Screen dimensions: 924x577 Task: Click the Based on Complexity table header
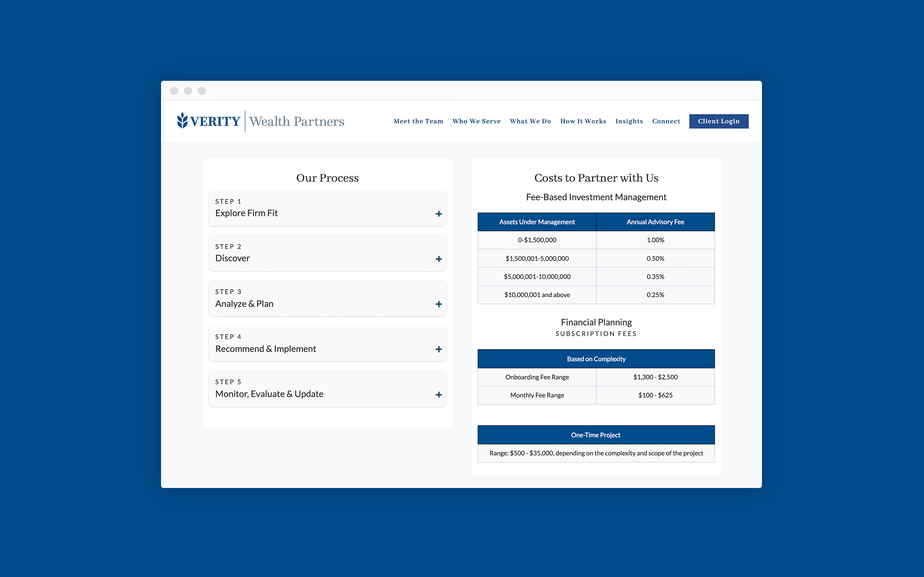coord(596,359)
